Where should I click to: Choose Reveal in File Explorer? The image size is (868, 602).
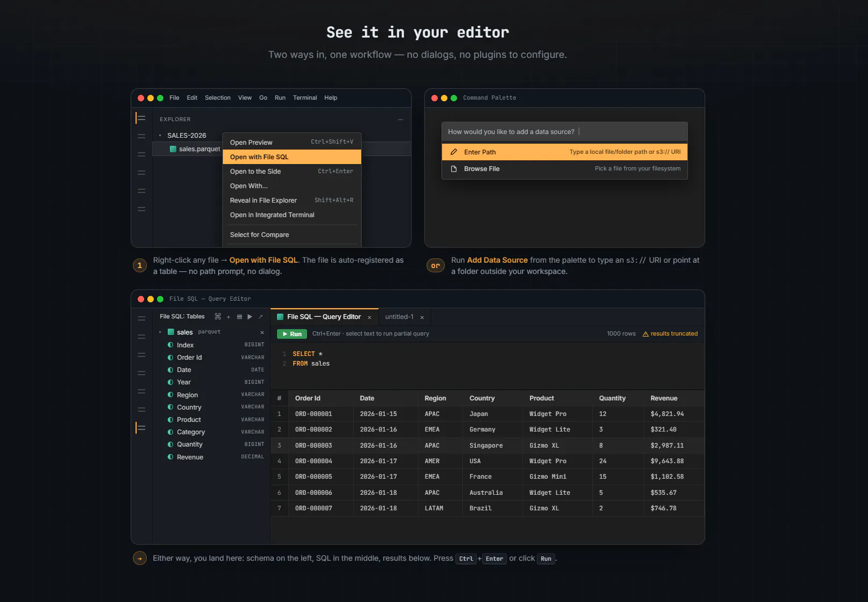(x=292, y=200)
